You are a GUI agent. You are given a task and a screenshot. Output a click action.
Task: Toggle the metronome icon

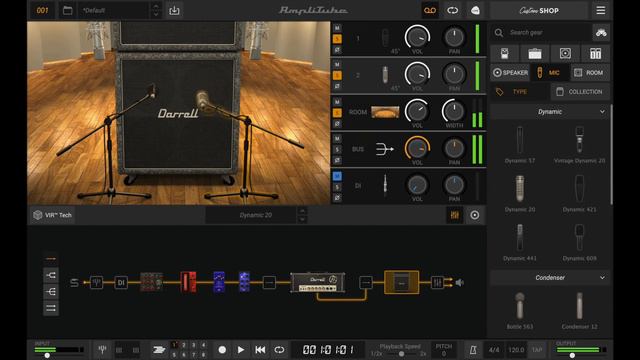[473, 350]
